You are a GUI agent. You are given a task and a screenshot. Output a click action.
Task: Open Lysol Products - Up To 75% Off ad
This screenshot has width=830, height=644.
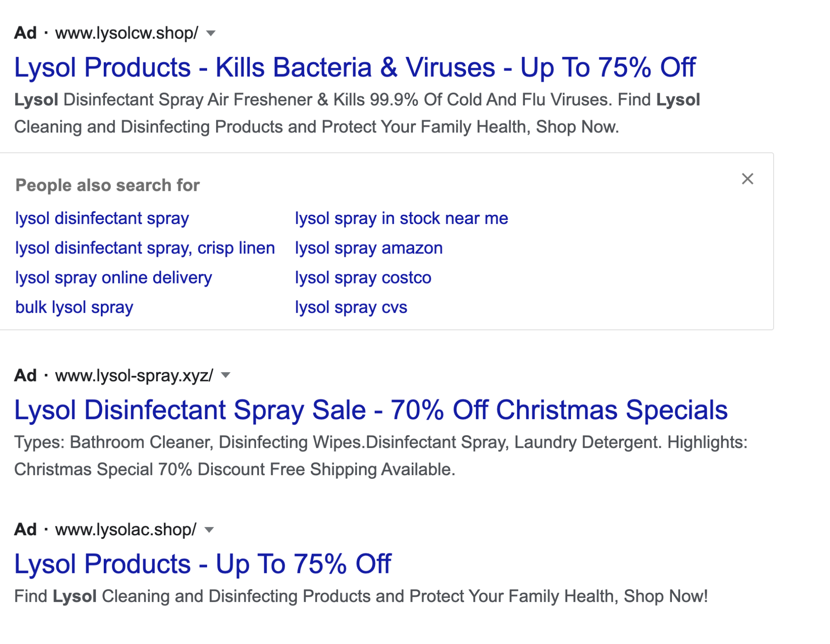pyautogui.click(x=203, y=564)
